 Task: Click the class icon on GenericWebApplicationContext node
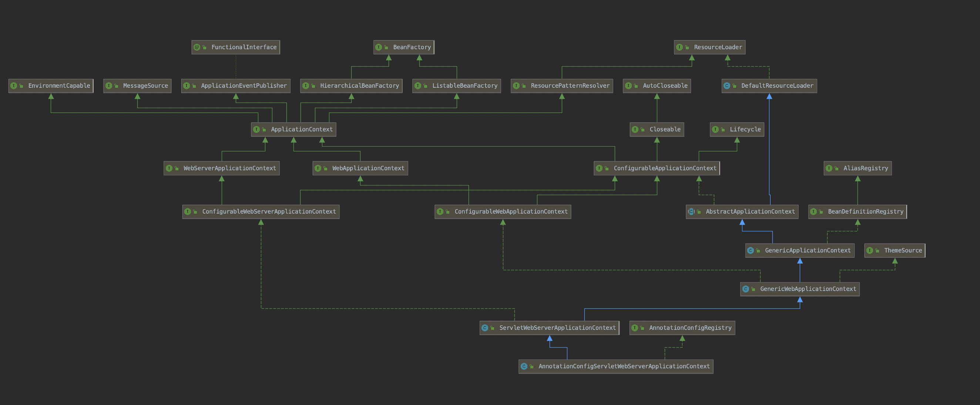[746, 289]
